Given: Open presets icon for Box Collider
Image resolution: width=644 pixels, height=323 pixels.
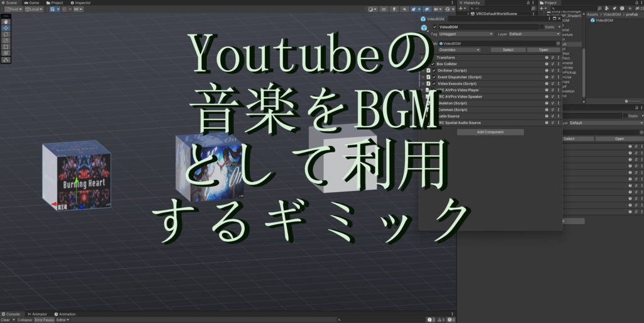Looking at the screenshot, I should click(x=552, y=64).
